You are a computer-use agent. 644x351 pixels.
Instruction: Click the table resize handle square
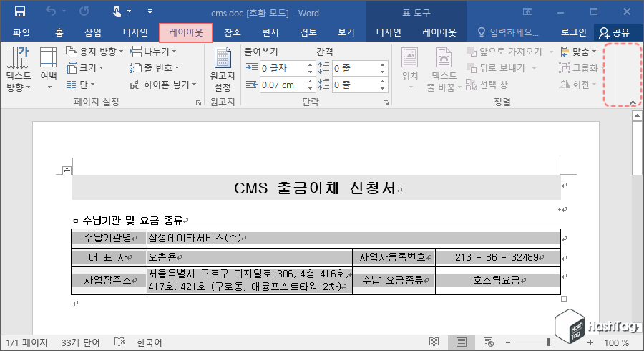564,299
